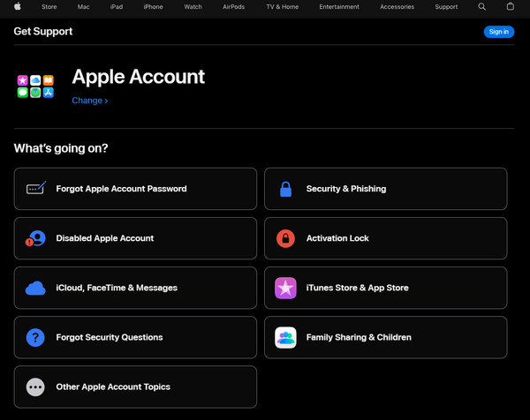Open the Support menu

(x=446, y=7)
